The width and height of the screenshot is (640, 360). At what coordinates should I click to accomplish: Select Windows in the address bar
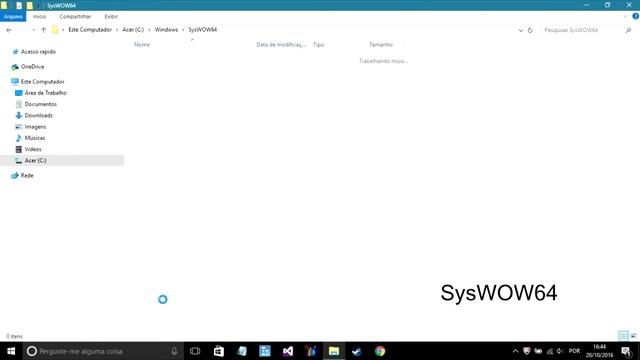click(x=166, y=30)
